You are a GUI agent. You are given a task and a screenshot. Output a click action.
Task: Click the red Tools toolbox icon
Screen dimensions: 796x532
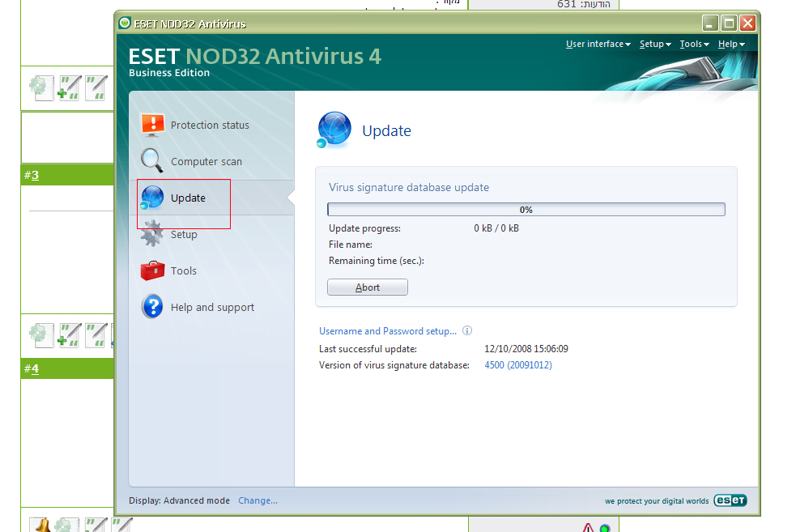(152, 270)
